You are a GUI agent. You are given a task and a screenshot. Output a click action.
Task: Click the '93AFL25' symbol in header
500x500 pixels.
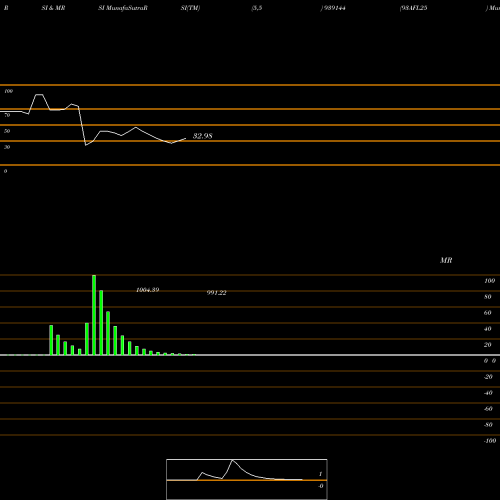pyautogui.click(x=414, y=8)
